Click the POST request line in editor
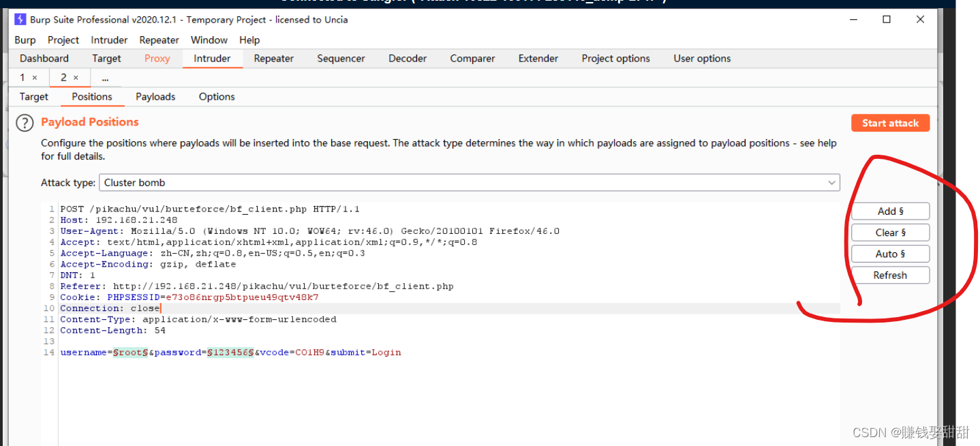980x446 pixels. click(210, 209)
